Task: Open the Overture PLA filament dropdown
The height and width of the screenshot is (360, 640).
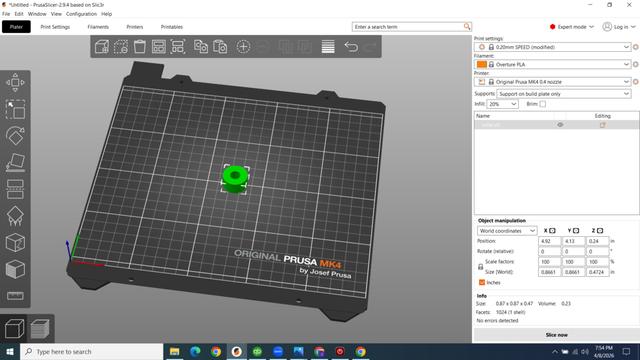Action: pos(553,64)
